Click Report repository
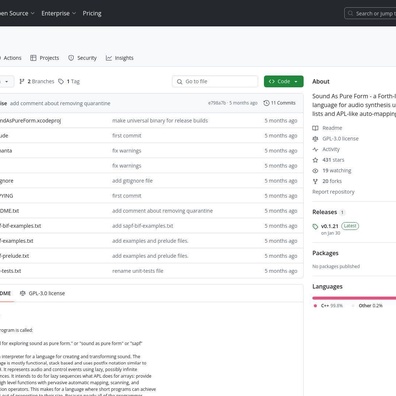Image resolution: width=396 pixels, height=396 pixels. [333, 192]
